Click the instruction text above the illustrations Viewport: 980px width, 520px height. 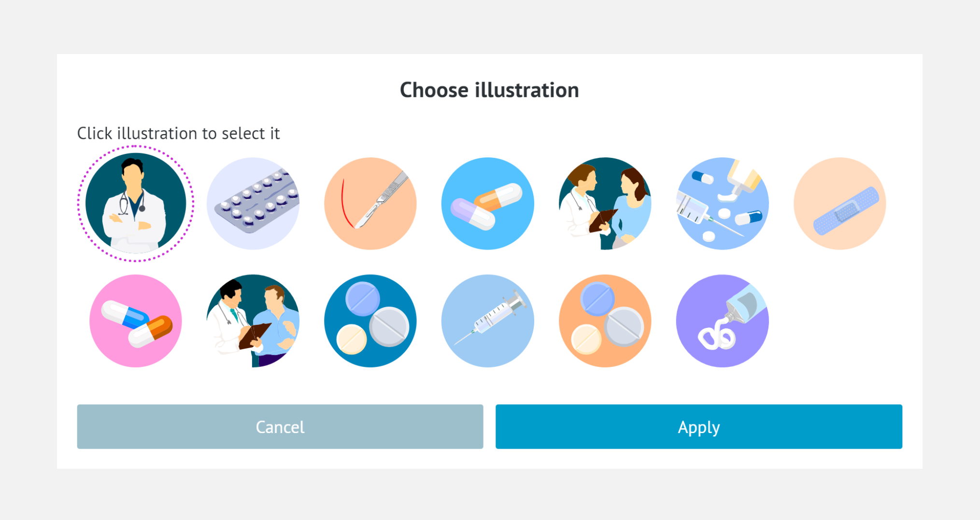click(x=179, y=133)
